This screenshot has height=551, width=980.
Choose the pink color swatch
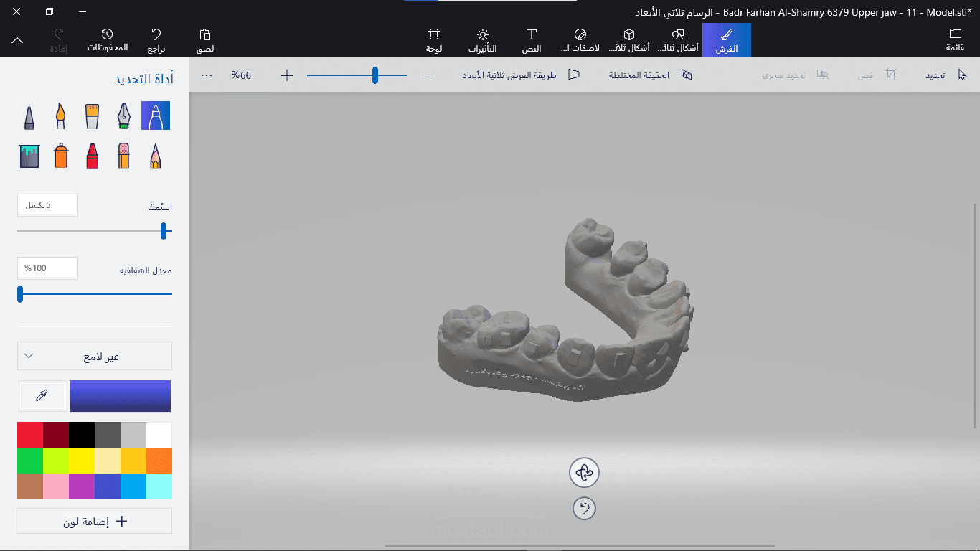56,486
